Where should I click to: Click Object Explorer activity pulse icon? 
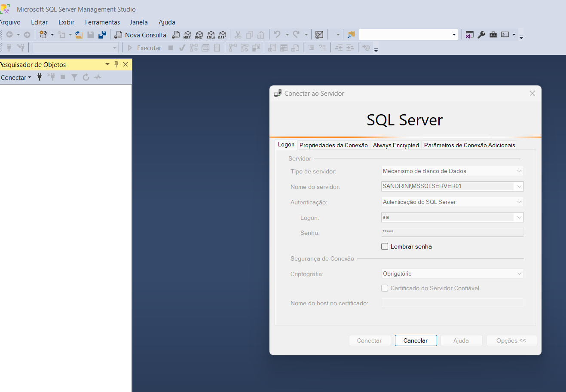point(98,77)
